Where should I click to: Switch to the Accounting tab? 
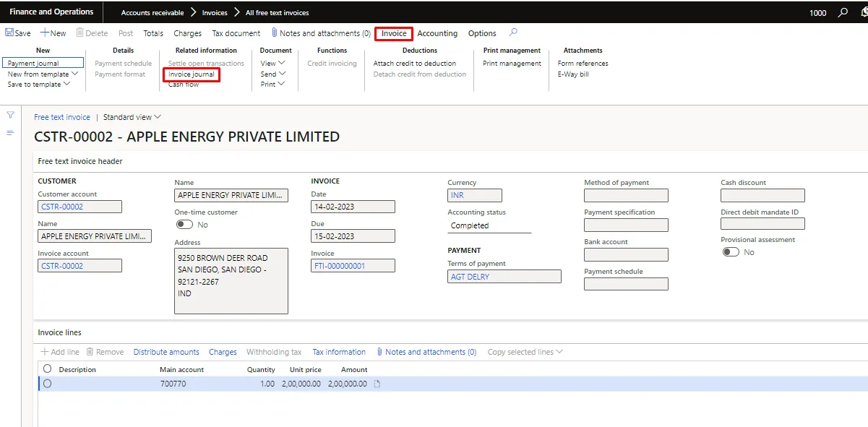coord(437,33)
